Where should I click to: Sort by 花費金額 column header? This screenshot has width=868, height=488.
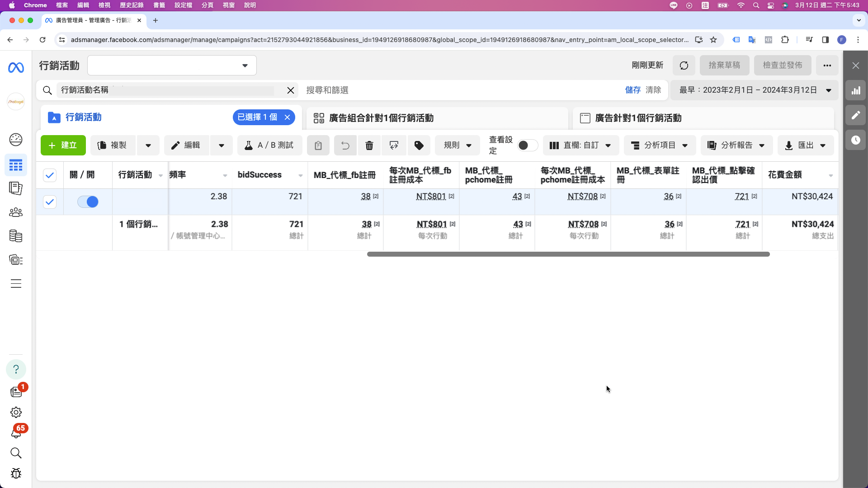click(x=800, y=175)
